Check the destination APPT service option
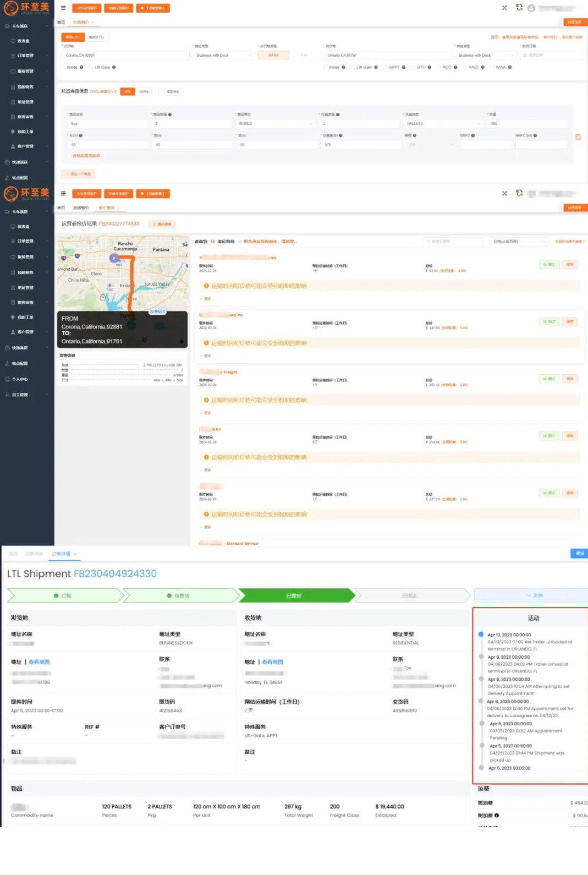 385,67
